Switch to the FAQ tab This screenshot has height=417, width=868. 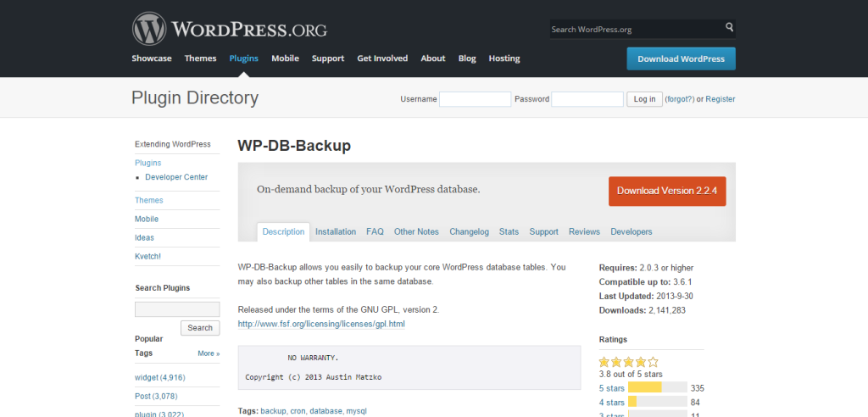click(x=375, y=232)
